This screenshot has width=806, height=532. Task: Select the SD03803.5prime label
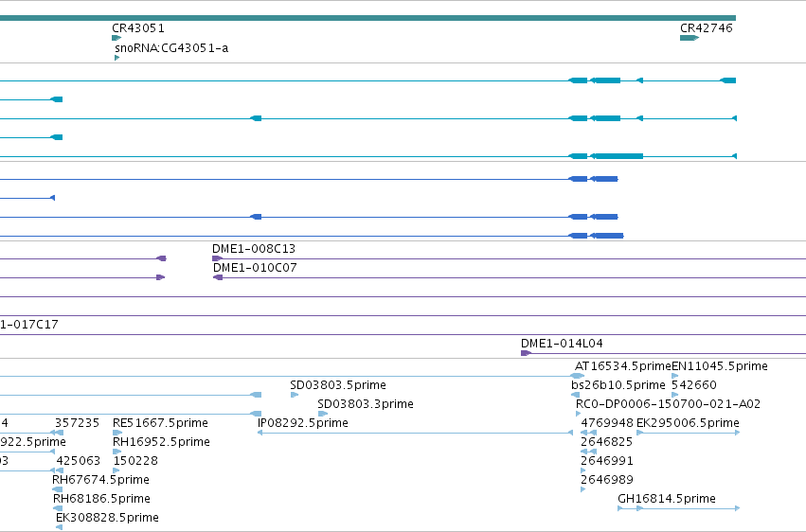click(x=338, y=385)
